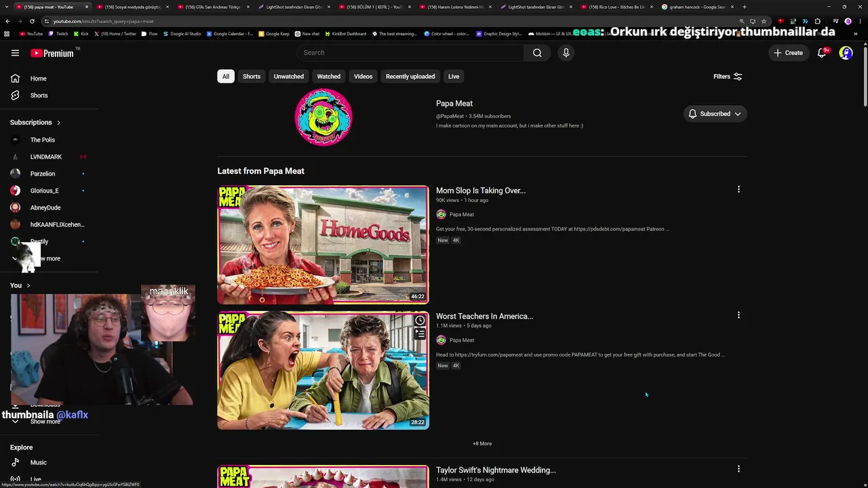The height and width of the screenshot is (488, 868).
Task: Select the Watched filter chip
Action: coord(329,77)
